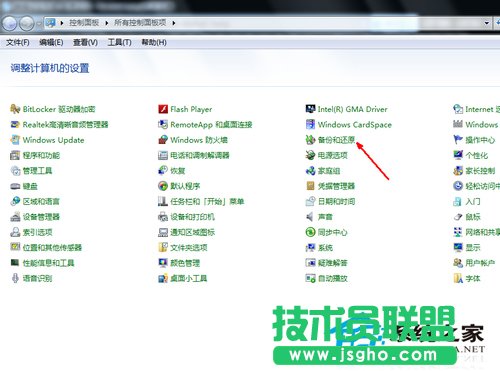Click the 程序和功能 icon
This screenshot has width=500, height=371.
tap(15, 155)
